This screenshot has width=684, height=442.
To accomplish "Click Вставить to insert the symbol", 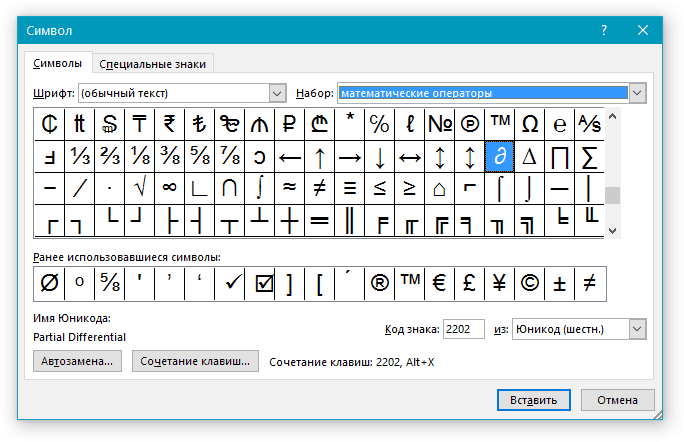I will pos(534,400).
